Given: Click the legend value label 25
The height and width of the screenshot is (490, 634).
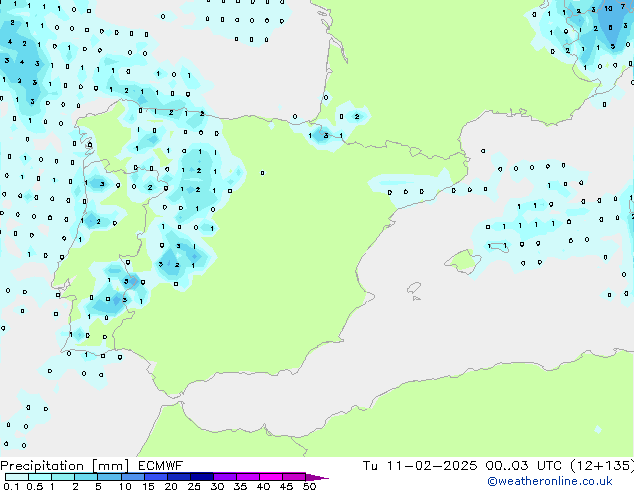Looking at the screenshot, I should pyautogui.click(x=194, y=486).
